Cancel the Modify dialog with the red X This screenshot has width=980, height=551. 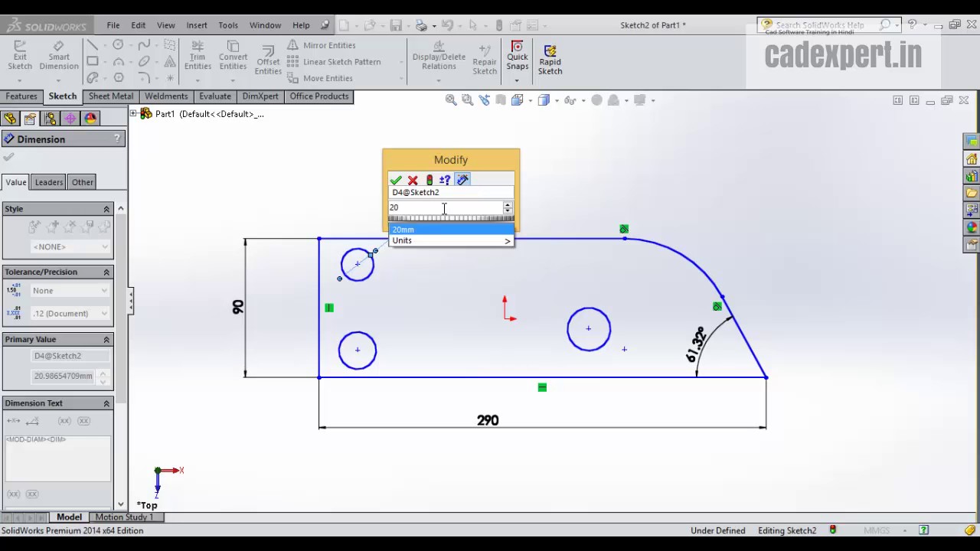coord(413,180)
